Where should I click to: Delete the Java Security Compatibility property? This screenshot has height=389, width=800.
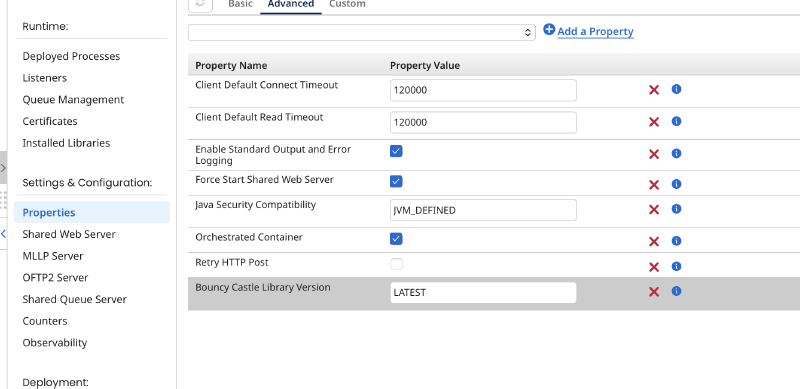click(654, 210)
